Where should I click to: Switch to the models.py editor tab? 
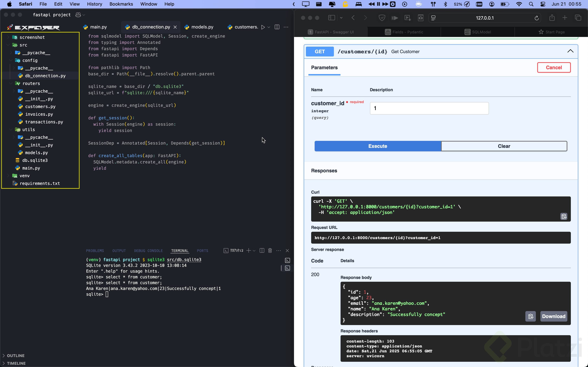pyautogui.click(x=202, y=27)
